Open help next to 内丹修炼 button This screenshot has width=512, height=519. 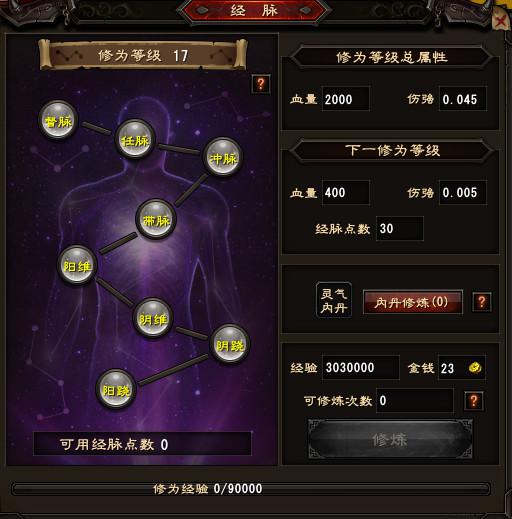(482, 302)
